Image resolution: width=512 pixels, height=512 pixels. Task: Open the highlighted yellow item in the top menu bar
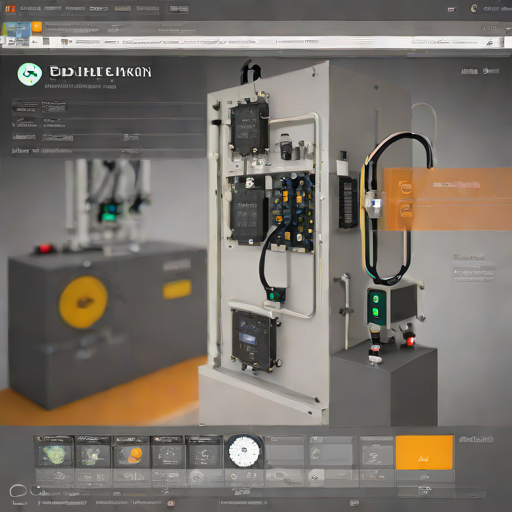click(x=122, y=9)
